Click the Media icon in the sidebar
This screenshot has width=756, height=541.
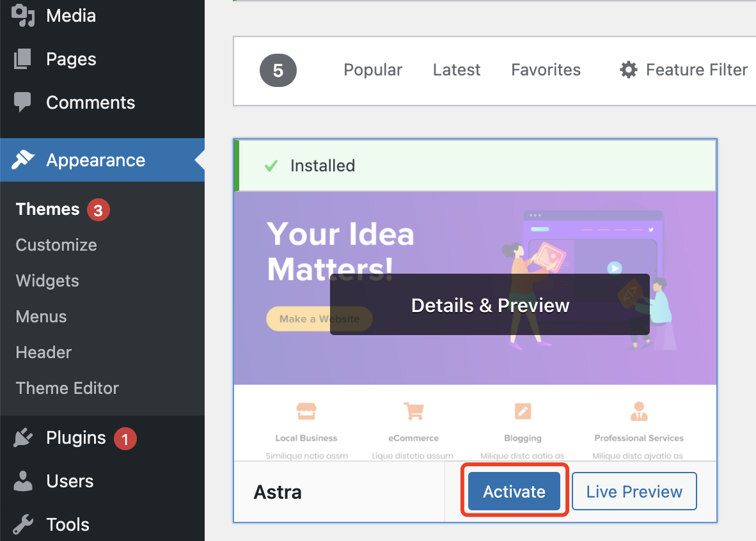click(22, 15)
